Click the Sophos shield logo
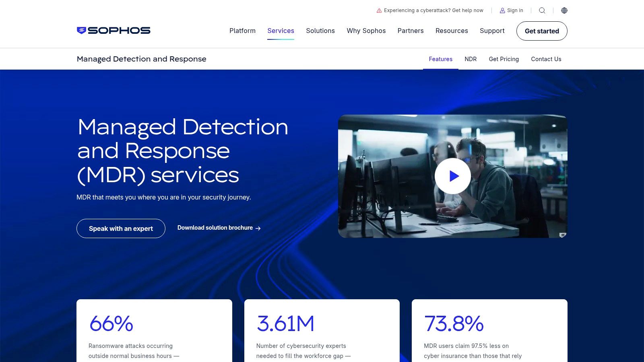644x362 pixels. [81, 30]
